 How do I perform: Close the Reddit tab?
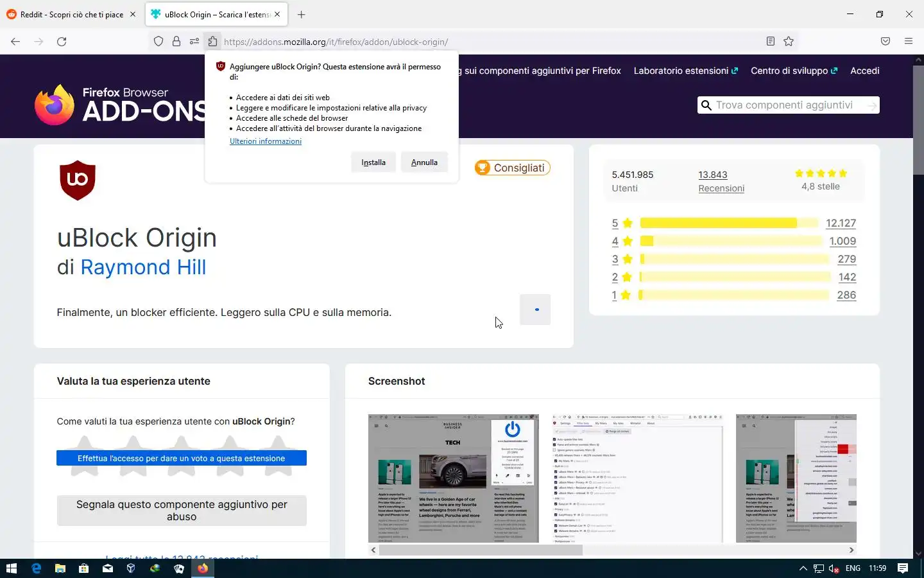click(133, 14)
